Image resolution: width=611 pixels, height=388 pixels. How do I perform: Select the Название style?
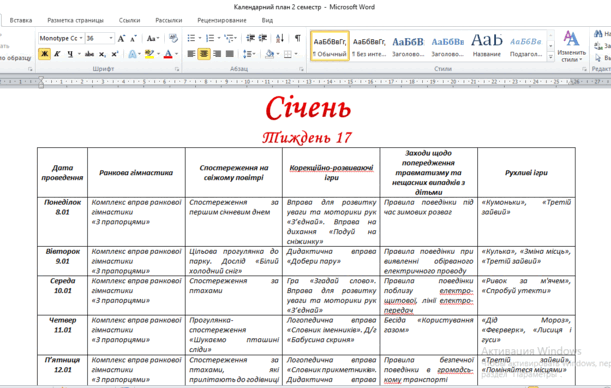487,46
